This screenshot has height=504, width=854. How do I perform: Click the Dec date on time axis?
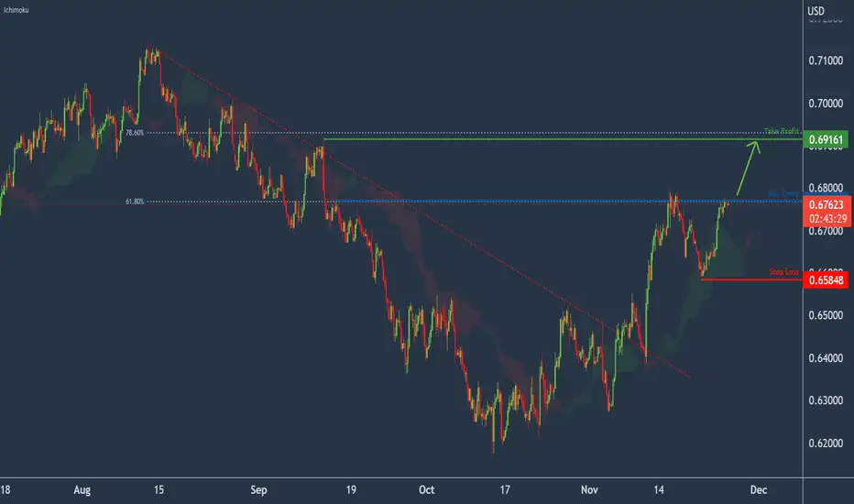[x=758, y=490]
